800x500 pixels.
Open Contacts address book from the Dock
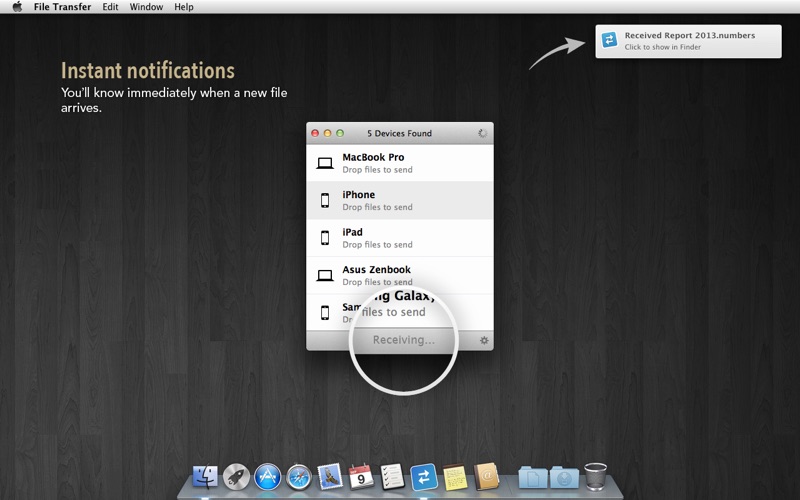click(486, 477)
